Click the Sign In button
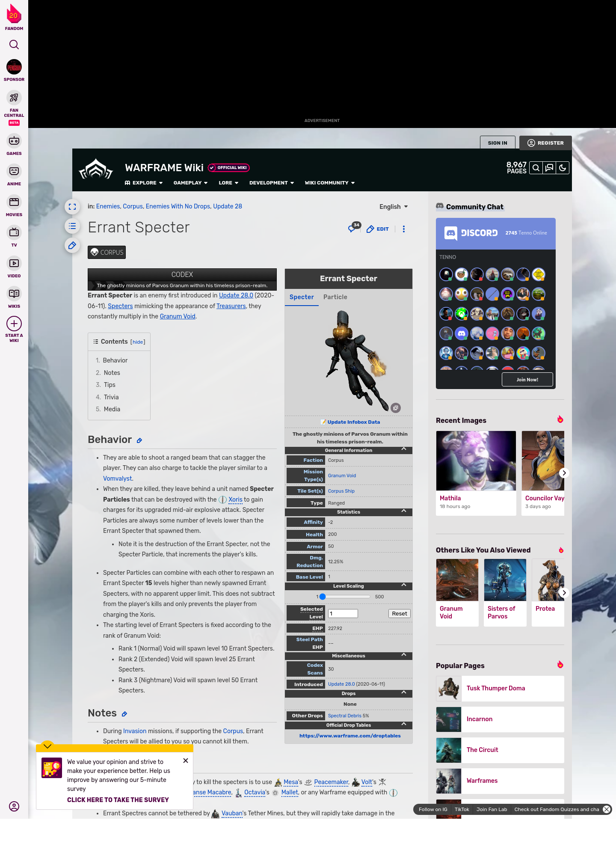The width and height of the screenshot is (616, 856). [498, 143]
